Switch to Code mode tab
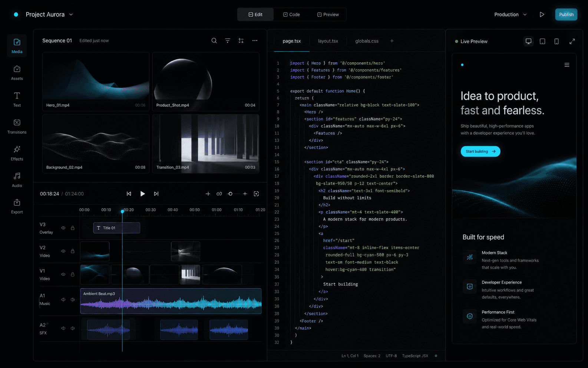 292,14
